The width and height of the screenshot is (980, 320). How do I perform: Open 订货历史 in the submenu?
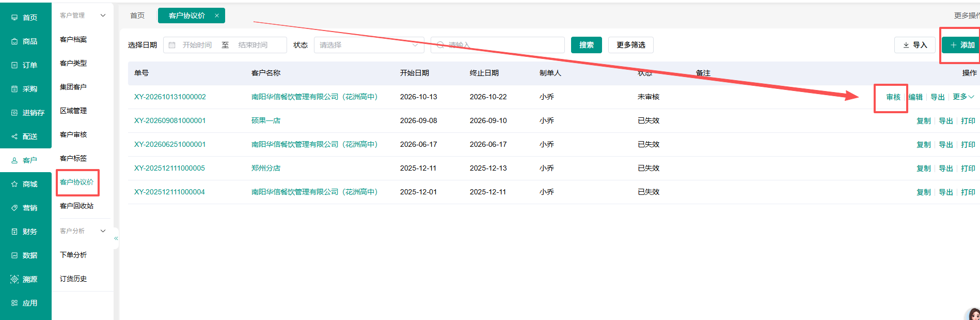pyautogui.click(x=73, y=279)
